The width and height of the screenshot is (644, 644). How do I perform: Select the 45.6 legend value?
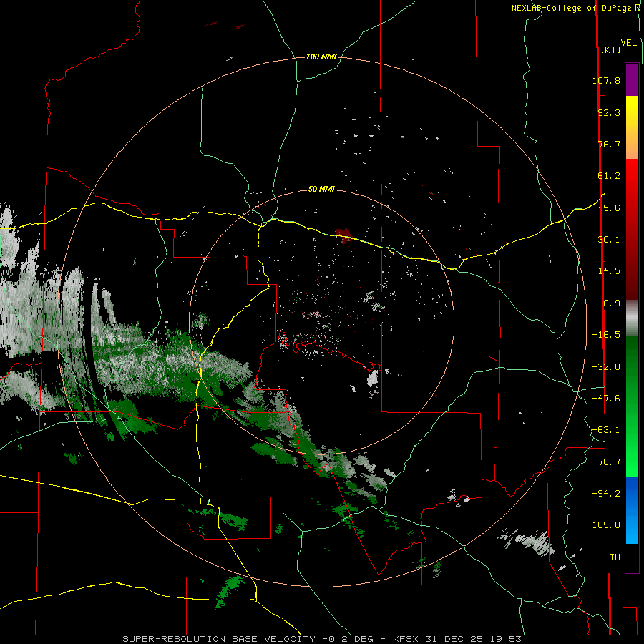[609, 208]
